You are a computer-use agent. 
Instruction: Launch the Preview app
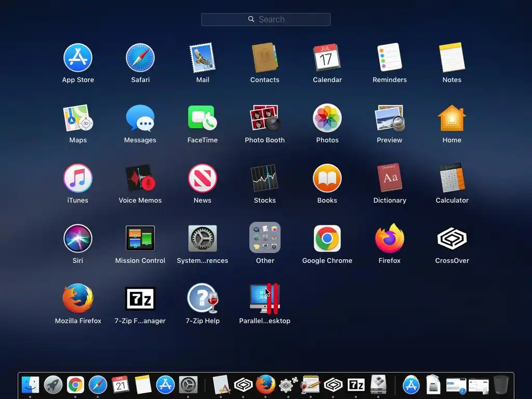[x=390, y=118]
